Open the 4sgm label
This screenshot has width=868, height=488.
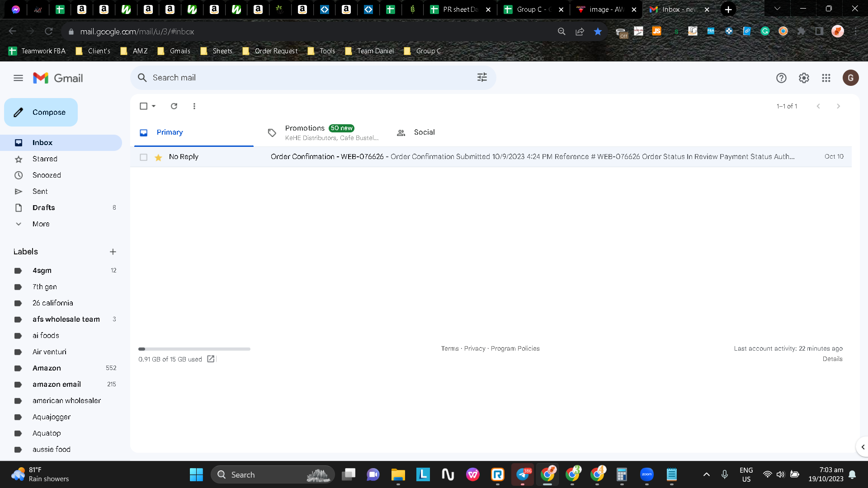(x=42, y=271)
